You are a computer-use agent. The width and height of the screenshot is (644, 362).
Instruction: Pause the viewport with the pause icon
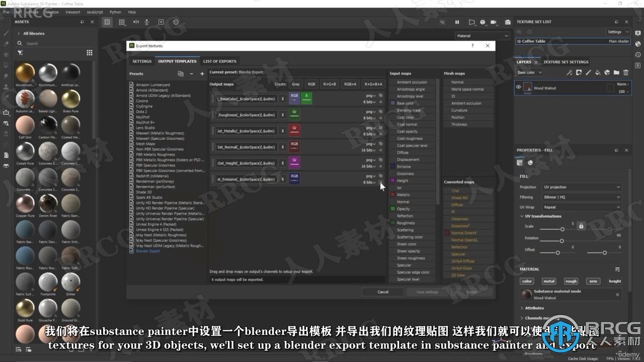[x=457, y=22]
